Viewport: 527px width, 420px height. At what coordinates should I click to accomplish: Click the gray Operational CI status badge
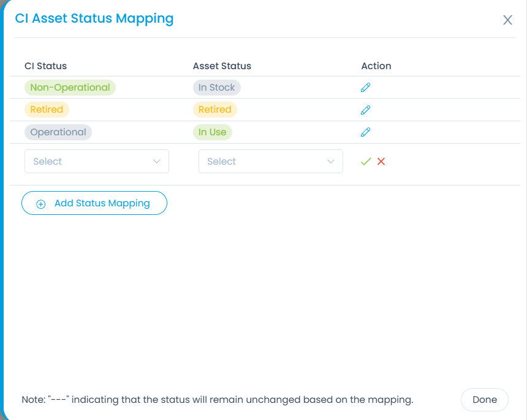(58, 132)
